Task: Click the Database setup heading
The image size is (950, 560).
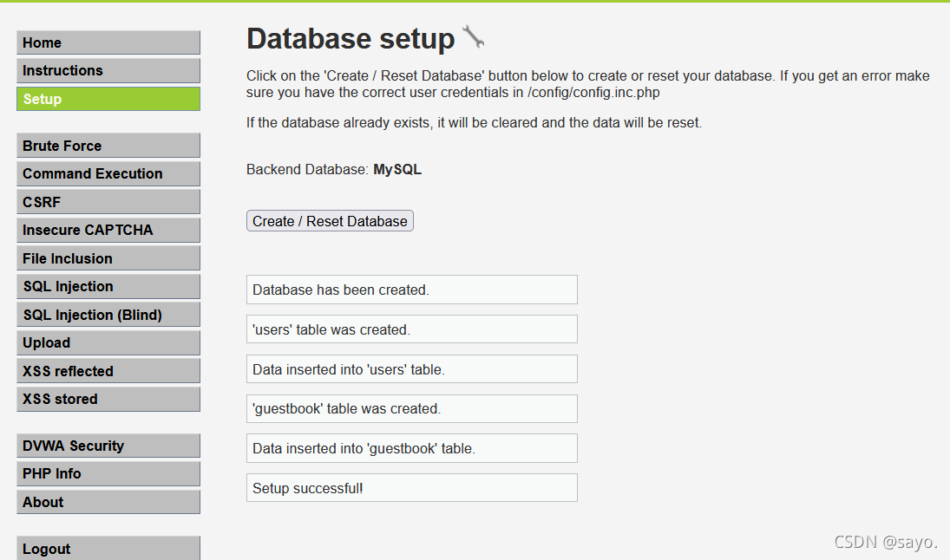Action: [x=351, y=39]
